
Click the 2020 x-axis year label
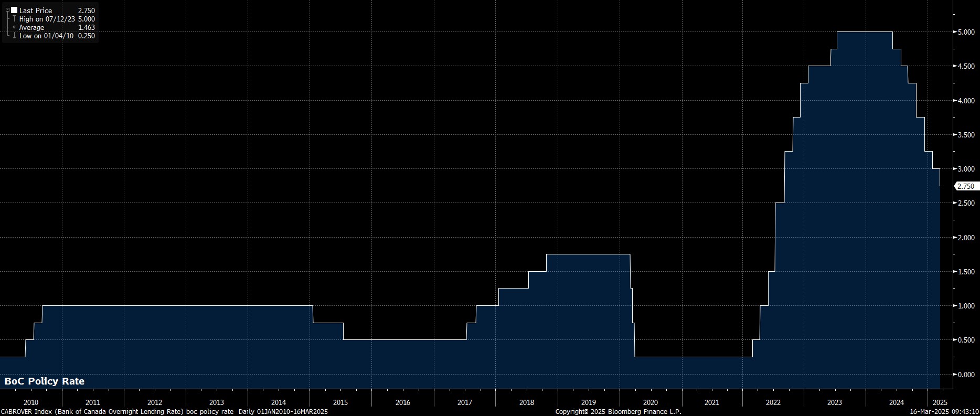[x=650, y=402]
